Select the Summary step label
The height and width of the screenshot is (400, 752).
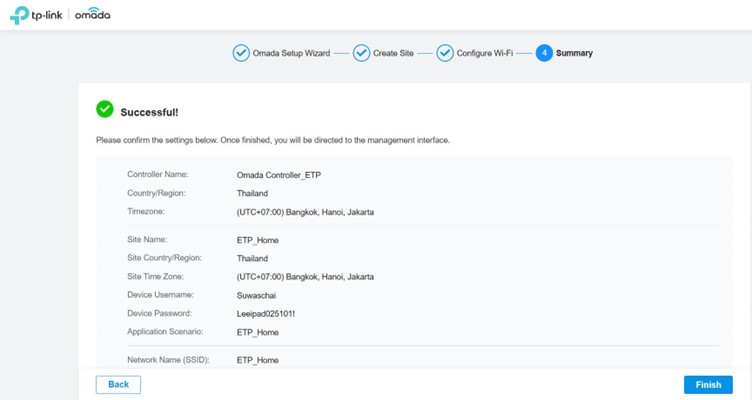point(574,53)
